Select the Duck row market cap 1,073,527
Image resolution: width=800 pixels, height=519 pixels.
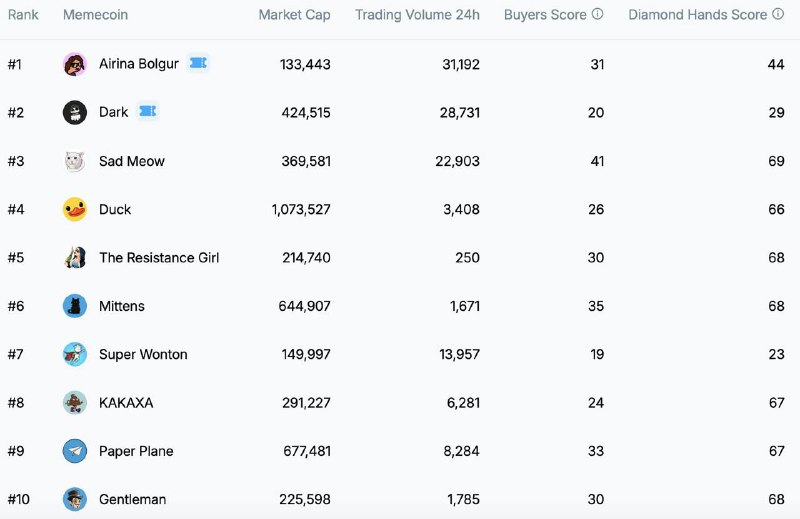point(301,209)
